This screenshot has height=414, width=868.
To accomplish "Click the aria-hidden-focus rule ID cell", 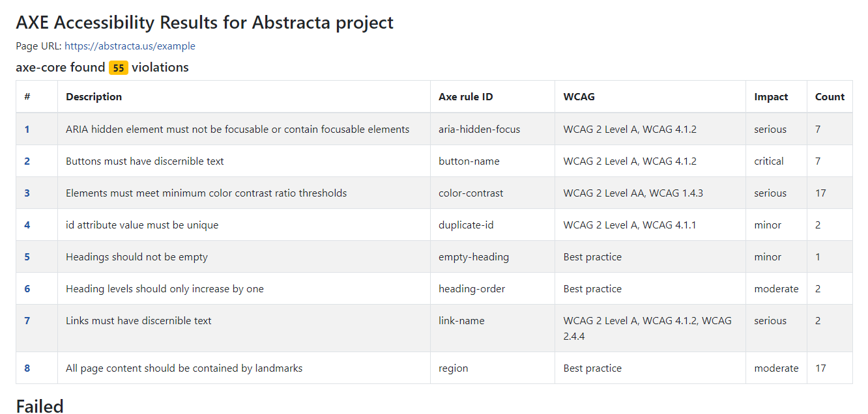I will 493,130.
